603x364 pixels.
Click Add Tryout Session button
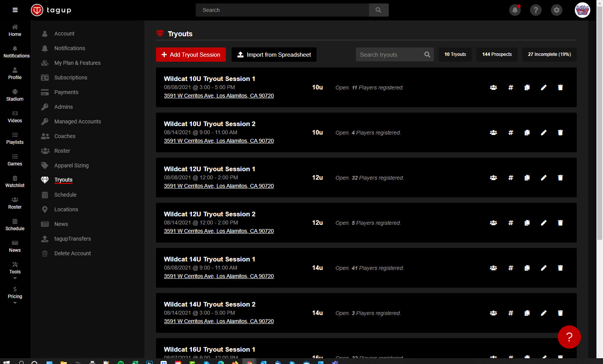click(191, 55)
